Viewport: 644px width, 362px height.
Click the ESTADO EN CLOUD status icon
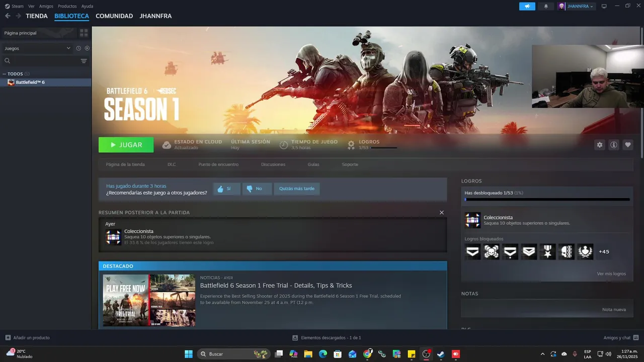pyautogui.click(x=167, y=145)
